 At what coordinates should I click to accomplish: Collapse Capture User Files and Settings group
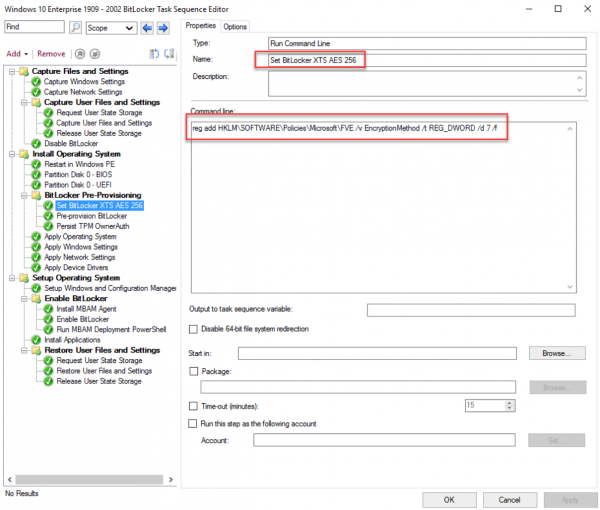[24, 103]
